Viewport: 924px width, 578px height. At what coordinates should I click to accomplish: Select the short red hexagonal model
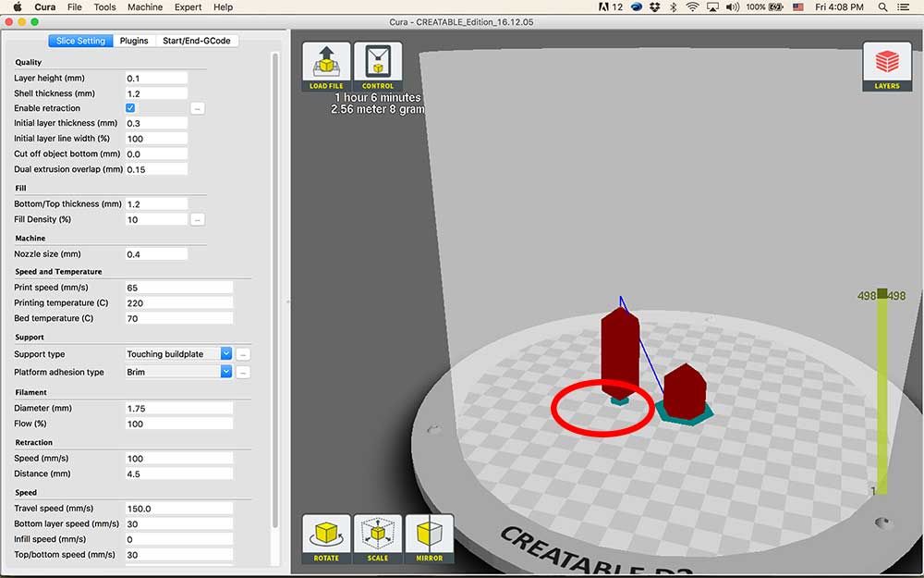[685, 391]
